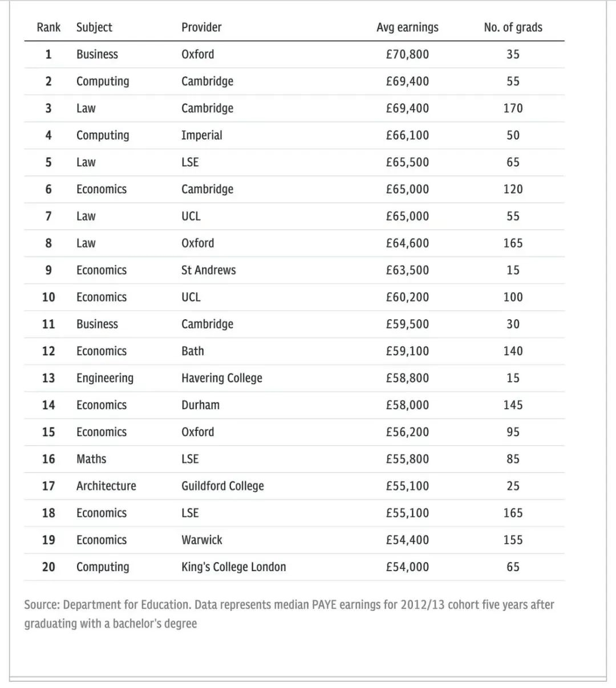Image resolution: width=616 pixels, height=688 pixels.
Task: Select the Engineering subject cell
Action: pos(105,378)
